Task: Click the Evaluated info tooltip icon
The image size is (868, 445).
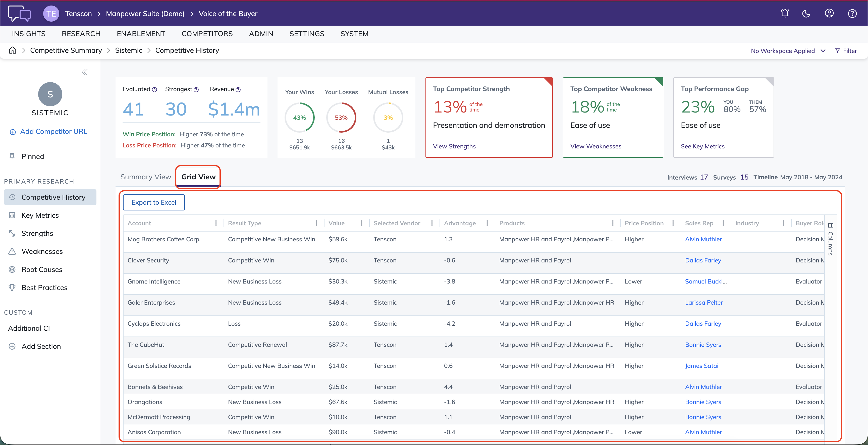Action: tap(154, 90)
